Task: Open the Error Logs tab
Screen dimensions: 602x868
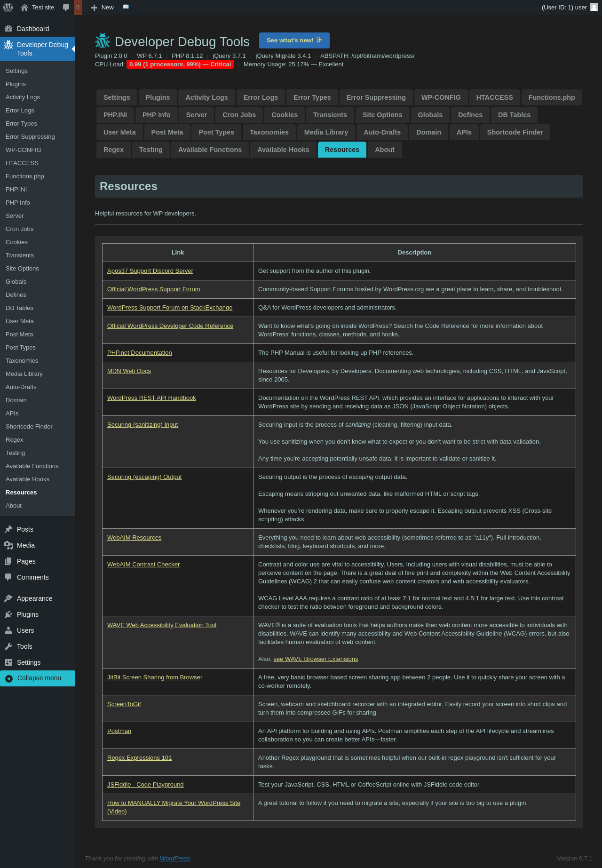Action: pos(261,97)
